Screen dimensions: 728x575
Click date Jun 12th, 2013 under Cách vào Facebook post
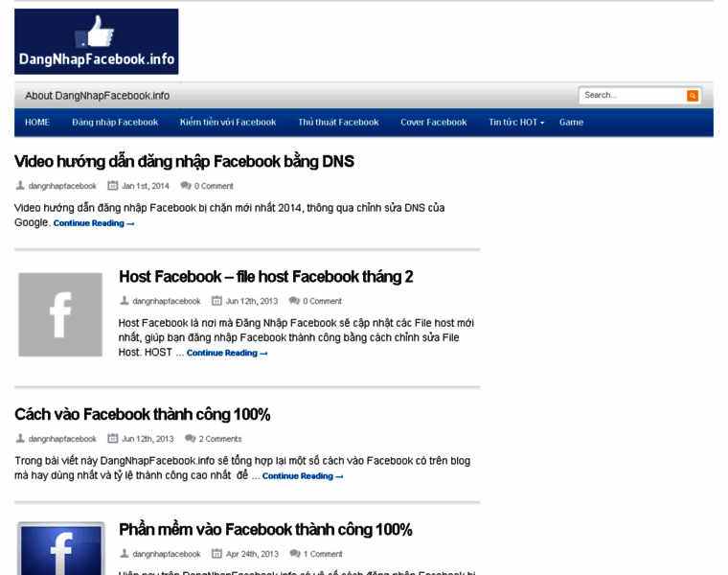[148, 439]
